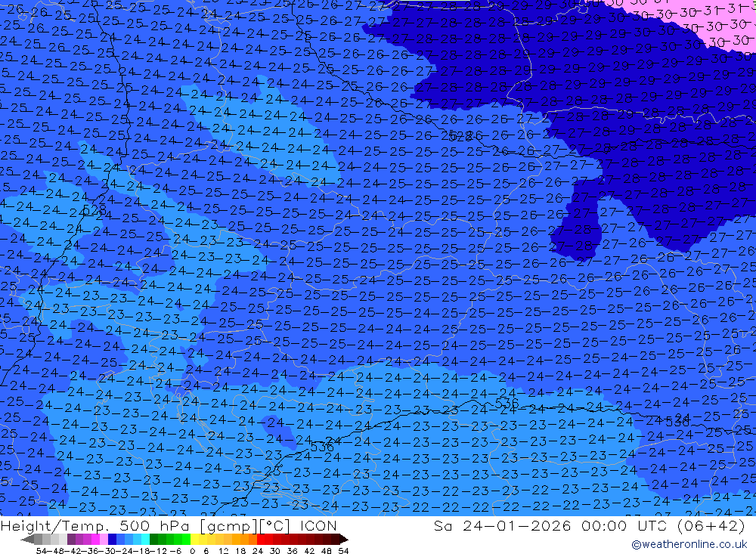Pick the dark blue -30 legend swatch
Screen dimensions: 756x554
click(112, 539)
